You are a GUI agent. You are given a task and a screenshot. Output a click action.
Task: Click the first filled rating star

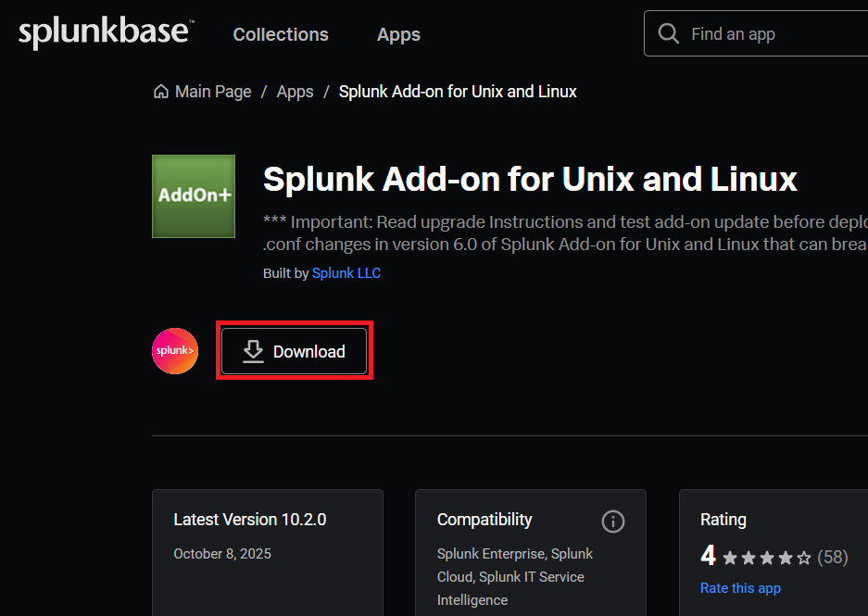click(730, 558)
